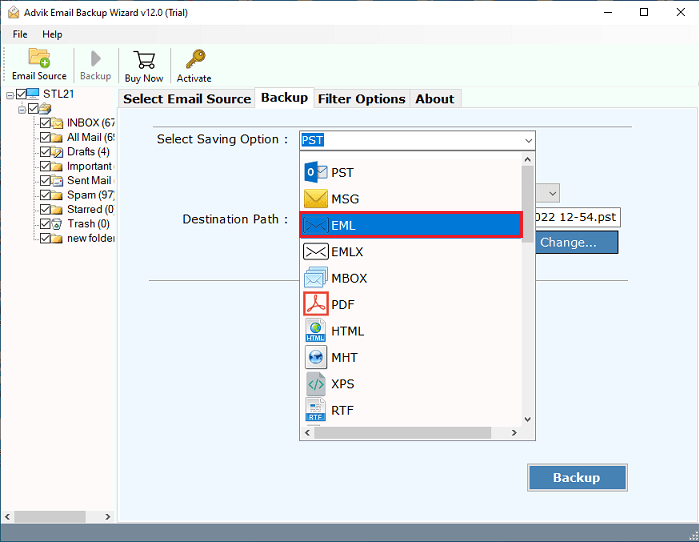
Task: Click the Drafts folder icon
Action: pyautogui.click(x=57, y=152)
